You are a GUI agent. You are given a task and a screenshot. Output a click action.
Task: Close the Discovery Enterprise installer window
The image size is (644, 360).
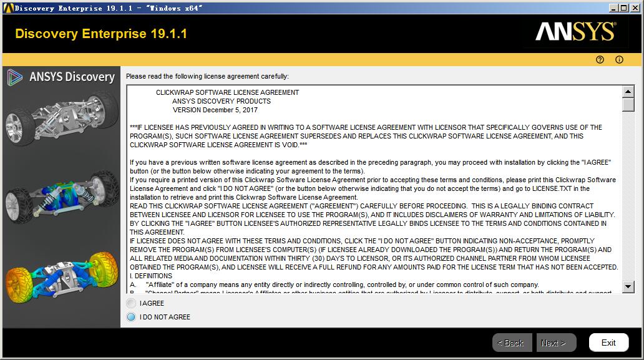tap(635, 8)
